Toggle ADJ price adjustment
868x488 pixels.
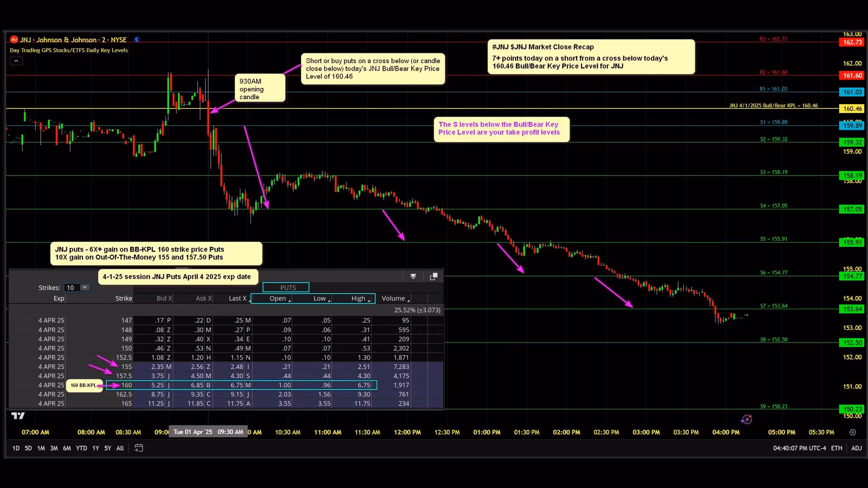click(856, 448)
